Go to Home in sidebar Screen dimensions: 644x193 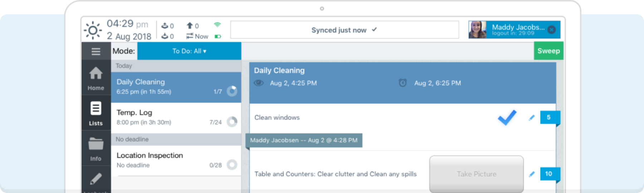(96, 78)
